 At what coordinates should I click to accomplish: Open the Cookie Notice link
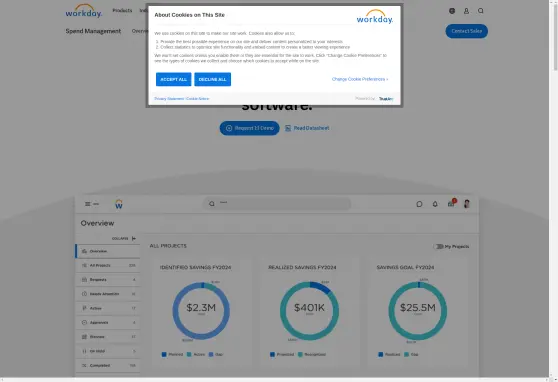[198, 99]
